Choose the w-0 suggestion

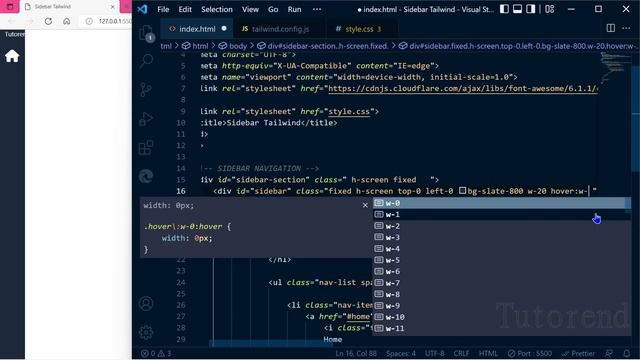(x=502, y=203)
